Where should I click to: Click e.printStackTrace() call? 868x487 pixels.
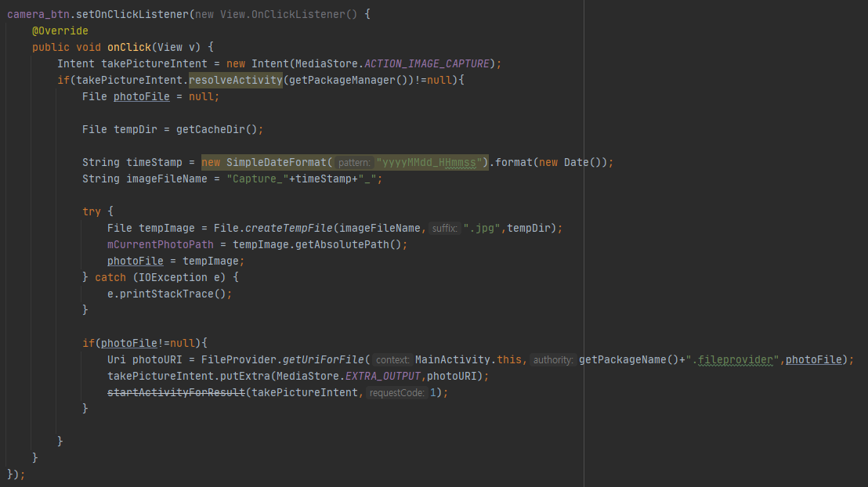[x=167, y=294]
